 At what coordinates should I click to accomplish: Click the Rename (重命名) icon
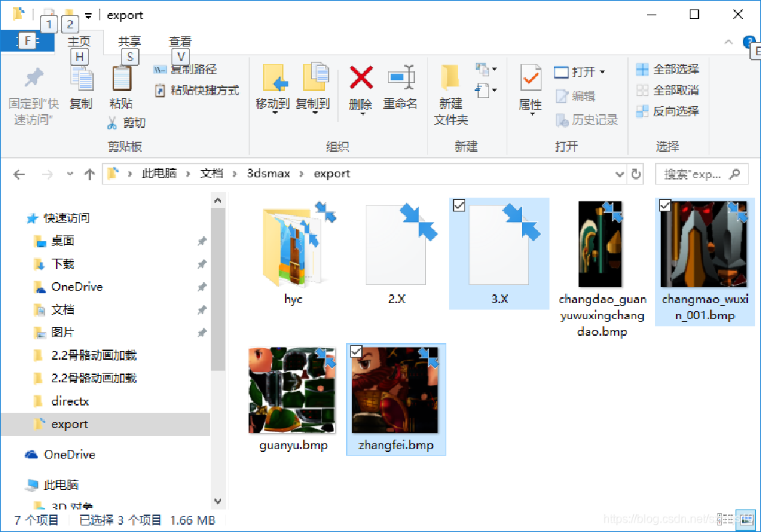pos(401,78)
